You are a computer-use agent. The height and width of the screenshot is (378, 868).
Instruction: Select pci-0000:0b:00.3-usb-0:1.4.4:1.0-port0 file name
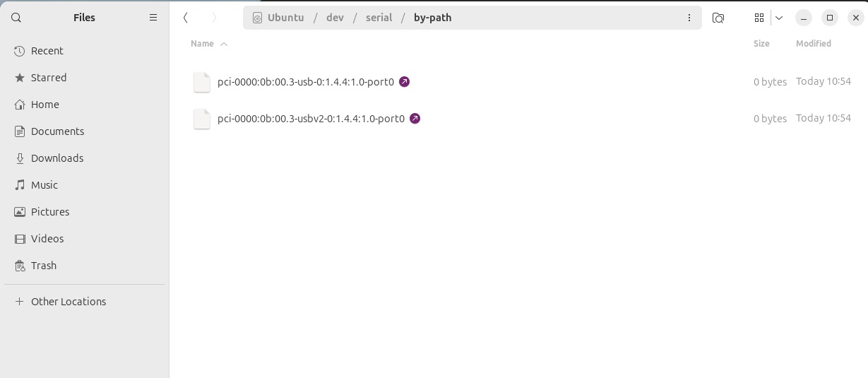[x=306, y=82]
